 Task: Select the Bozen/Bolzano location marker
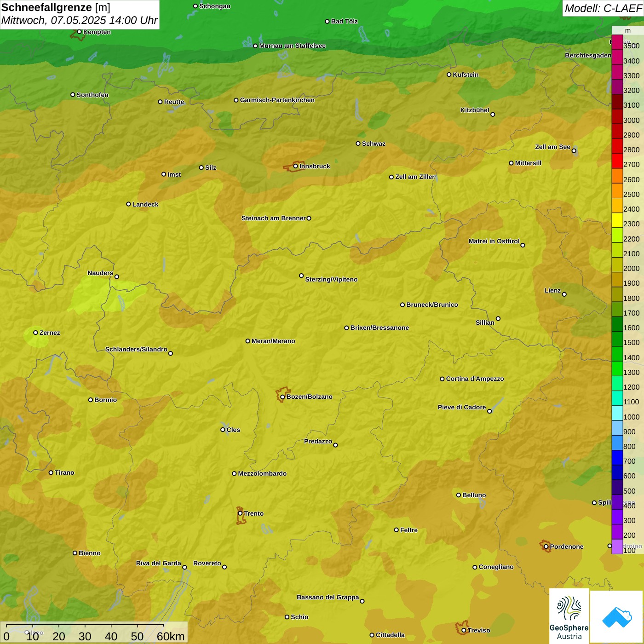click(x=283, y=397)
